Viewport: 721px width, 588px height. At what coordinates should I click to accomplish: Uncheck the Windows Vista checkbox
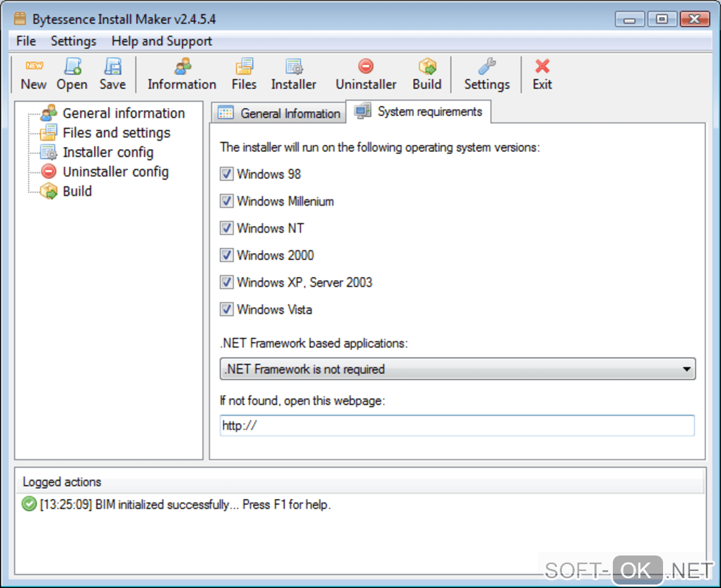tap(227, 310)
